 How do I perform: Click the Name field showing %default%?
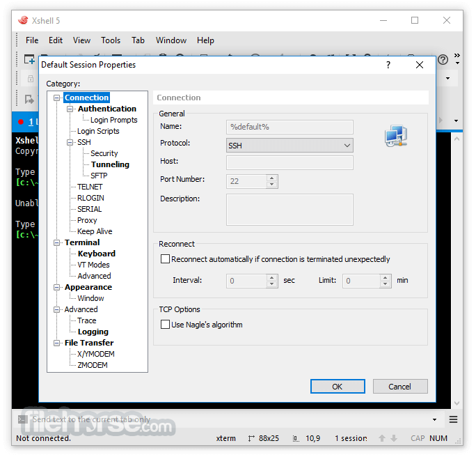(289, 127)
